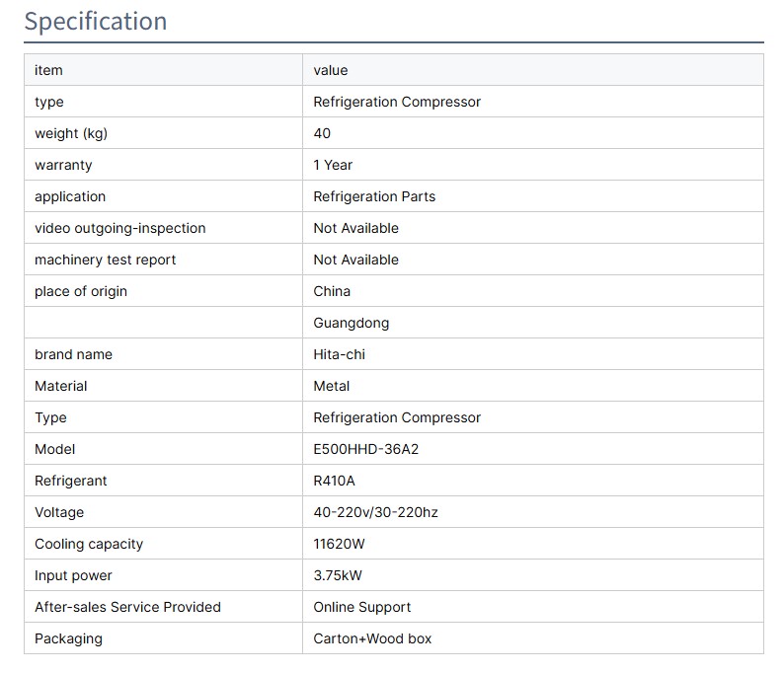Select the 'Guangdong' value cell
Viewport: 784px width, 673px height.
click(x=352, y=323)
